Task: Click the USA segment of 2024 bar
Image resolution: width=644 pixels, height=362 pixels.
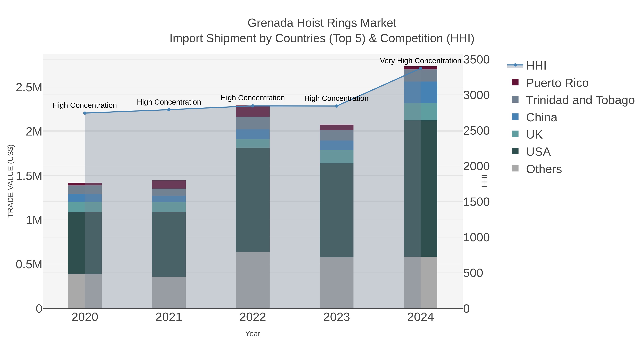Action: [x=421, y=189]
